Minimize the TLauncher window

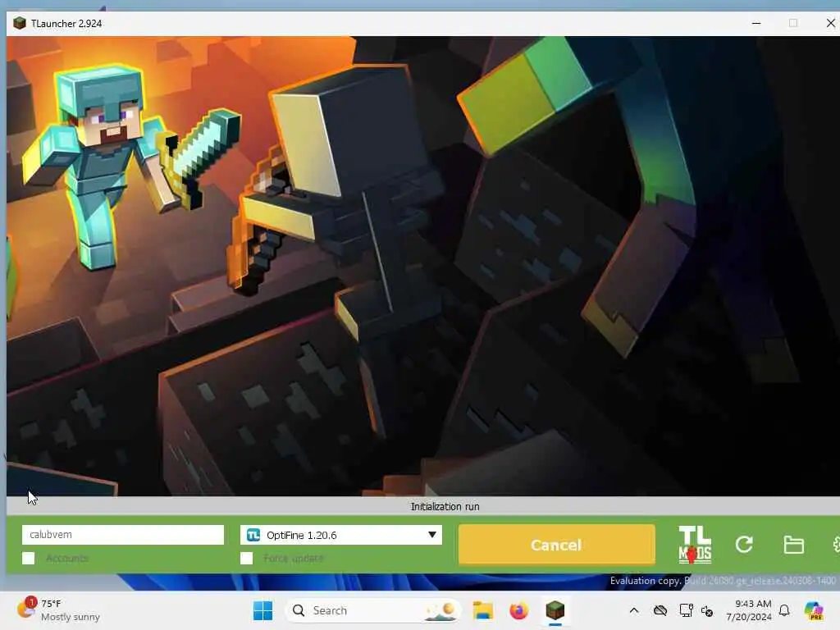(x=756, y=23)
